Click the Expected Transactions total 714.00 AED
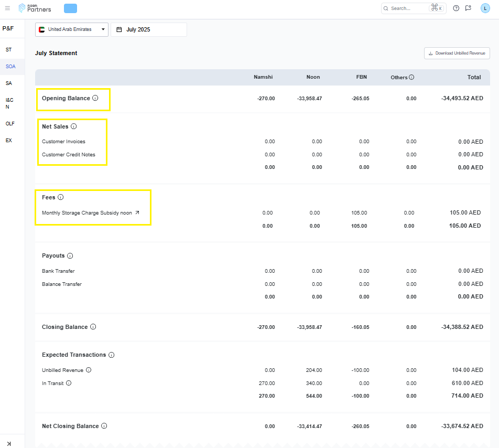 coord(467,396)
